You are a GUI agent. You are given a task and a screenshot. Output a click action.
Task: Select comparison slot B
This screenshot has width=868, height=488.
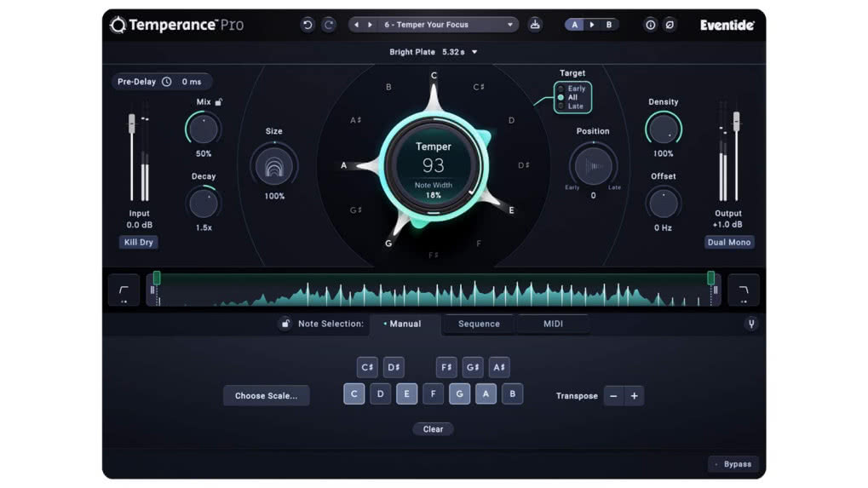(609, 25)
